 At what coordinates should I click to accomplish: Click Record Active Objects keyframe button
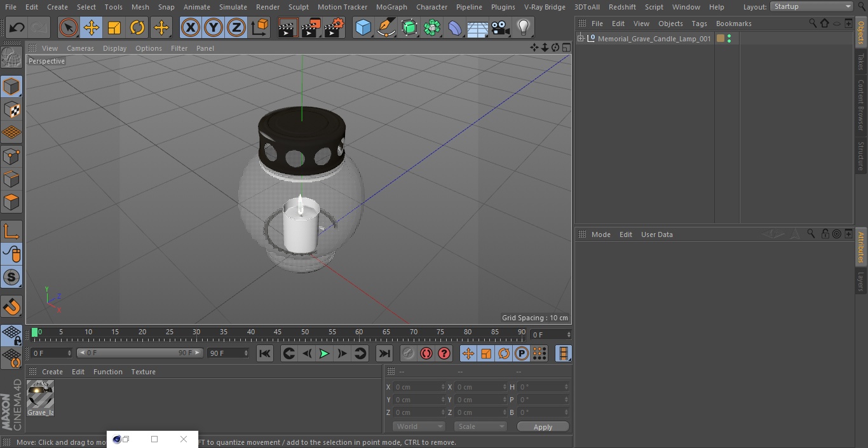[409, 353]
